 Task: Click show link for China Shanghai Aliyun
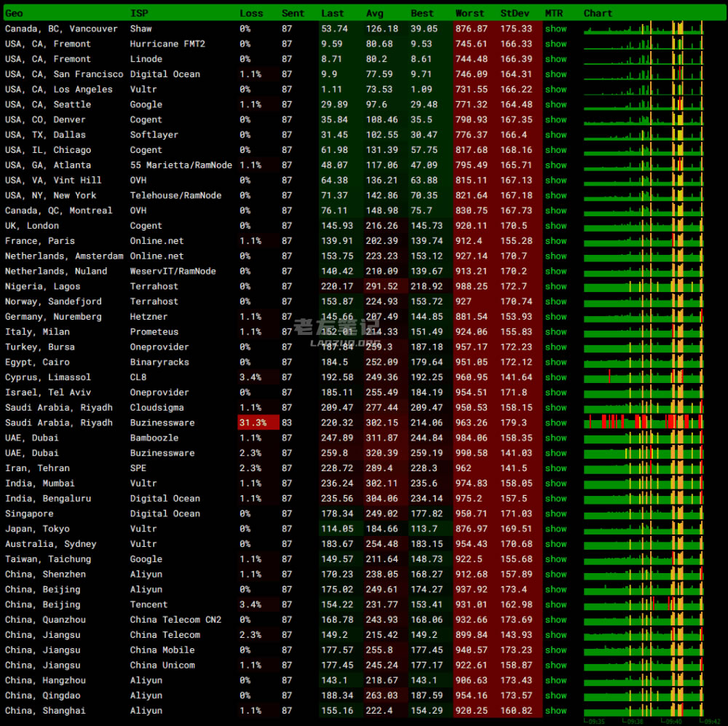pos(555,711)
